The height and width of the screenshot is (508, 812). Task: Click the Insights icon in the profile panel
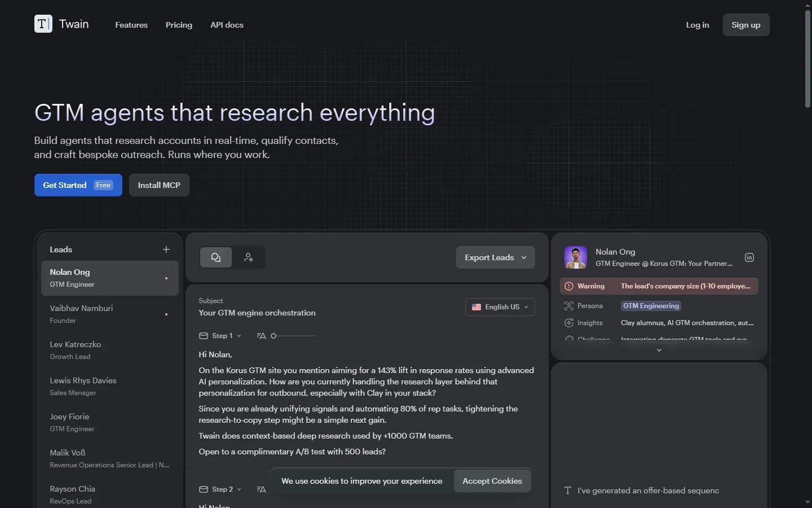point(568,323)
